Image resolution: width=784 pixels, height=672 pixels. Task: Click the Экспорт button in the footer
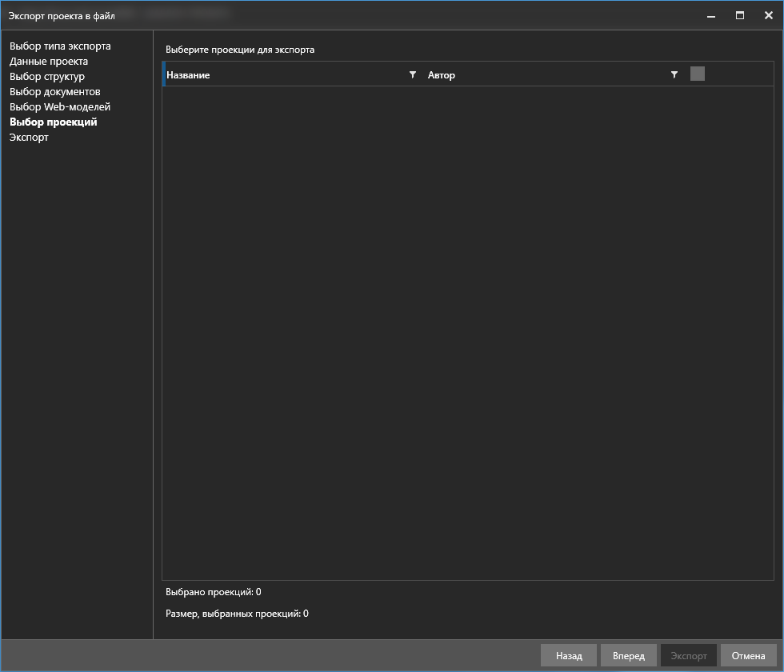pyautogui.click(x=689, y=656)
